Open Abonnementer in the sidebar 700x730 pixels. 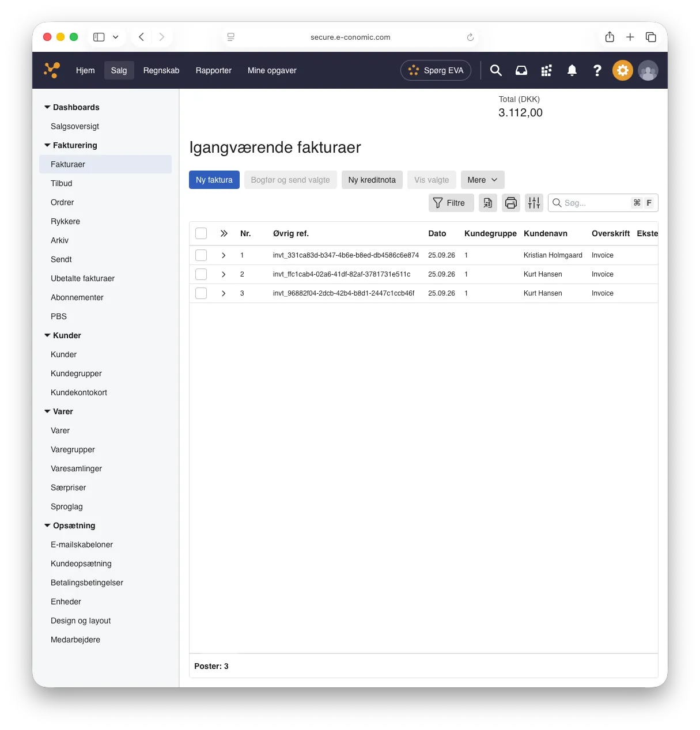click(77, 297)
